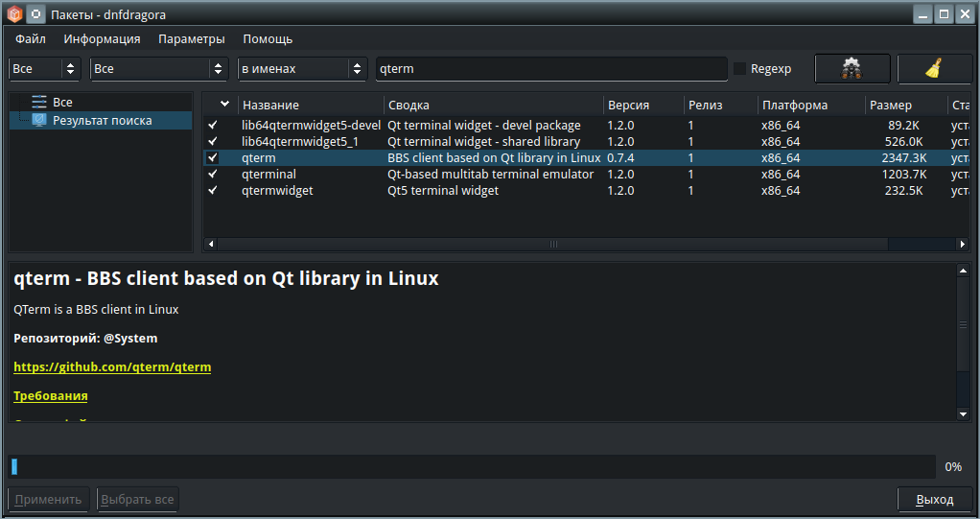Open the Параметры menu
Screen dimensions: 980x519
(192, 39)
